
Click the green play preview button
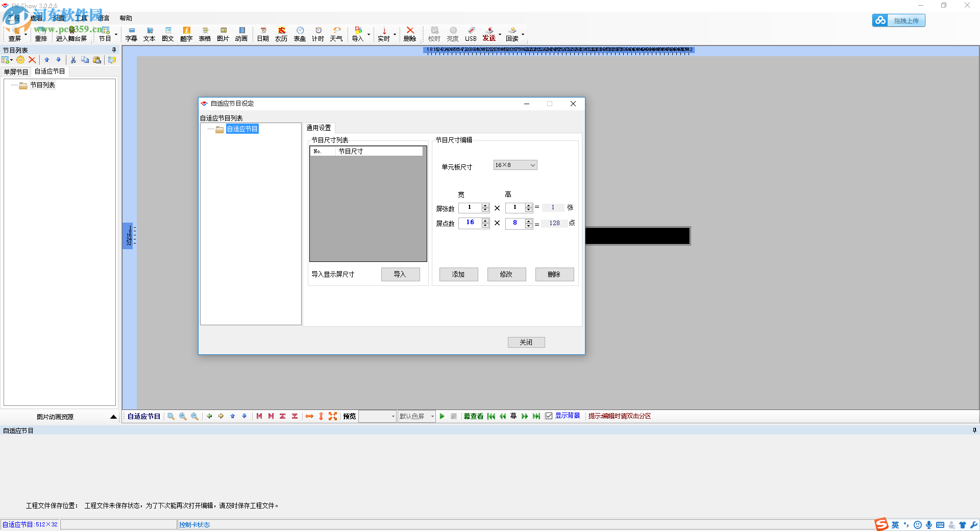pyautogui.click(x=442, y=416)
